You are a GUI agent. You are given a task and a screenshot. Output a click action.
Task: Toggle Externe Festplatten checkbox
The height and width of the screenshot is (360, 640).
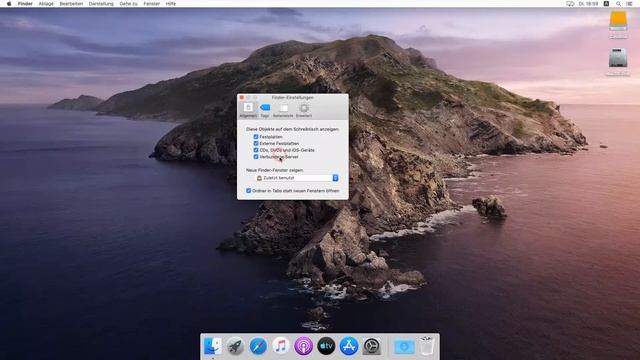click(256, 143)
